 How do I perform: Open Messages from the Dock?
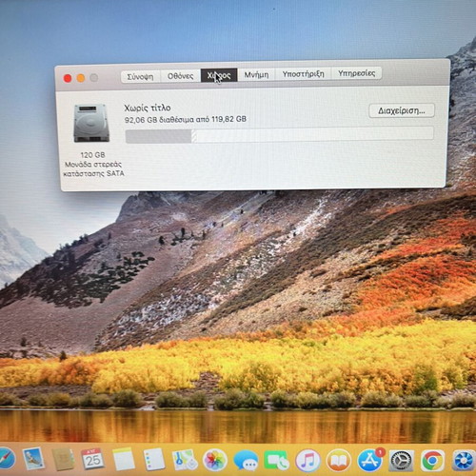pyautogui.click(x=246, y=461)
